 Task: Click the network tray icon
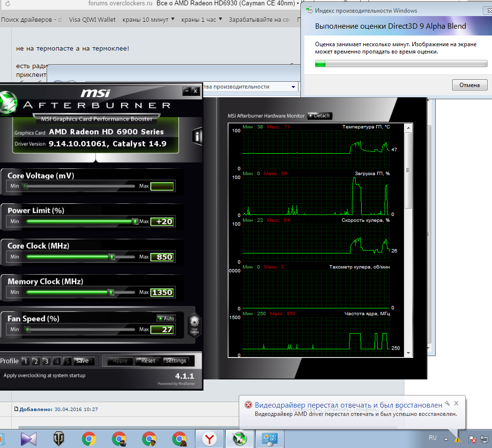coord(484,439)
